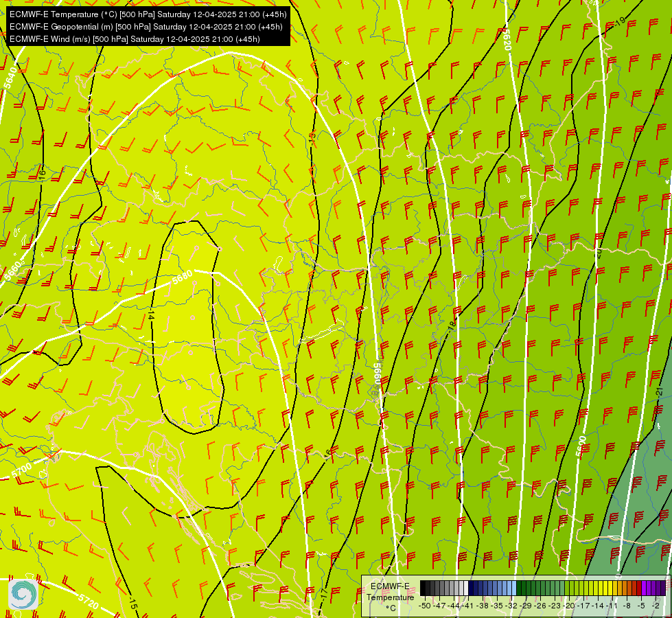Select the white swatch above the -41 legend tick
672x618 pixels.
(466, 588)
